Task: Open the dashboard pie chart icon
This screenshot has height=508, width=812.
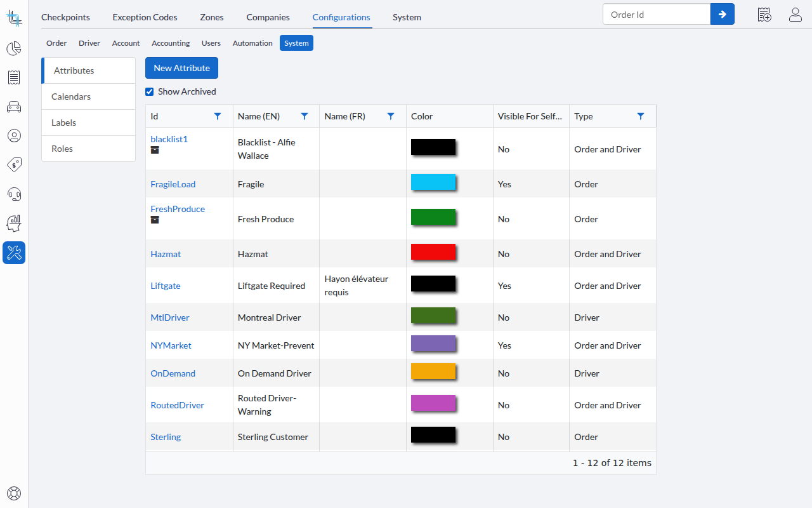Action: (x=14, y=48)
